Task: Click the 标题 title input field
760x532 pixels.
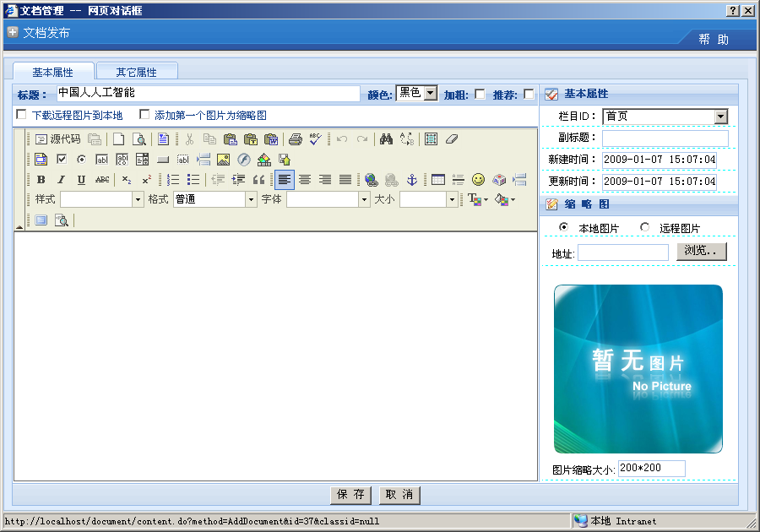Action: pos(209,93)
